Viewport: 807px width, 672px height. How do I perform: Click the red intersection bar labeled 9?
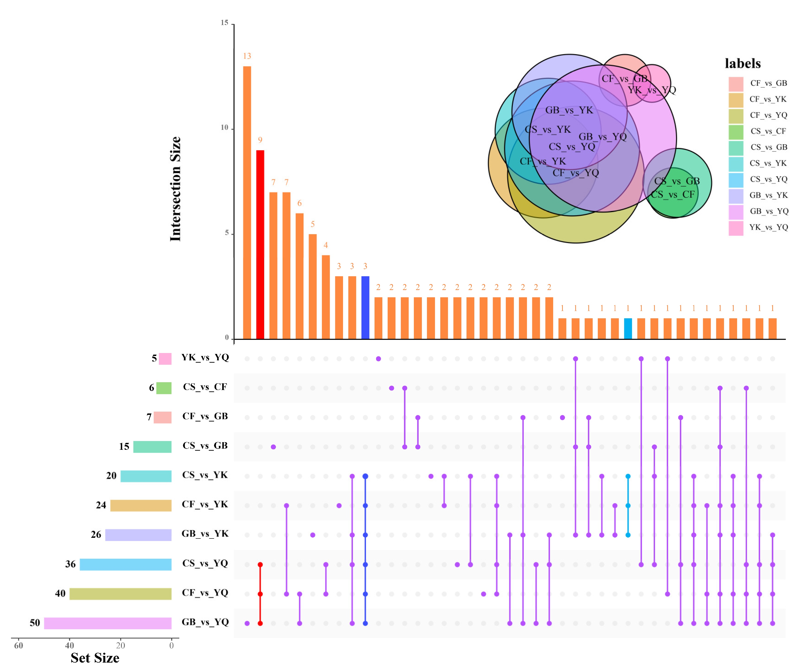pos(260,244)
